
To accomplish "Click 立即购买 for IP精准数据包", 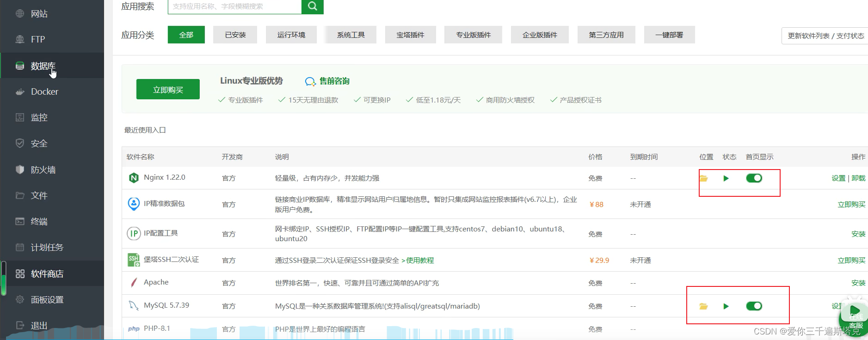I will click(x=851, y=205).
